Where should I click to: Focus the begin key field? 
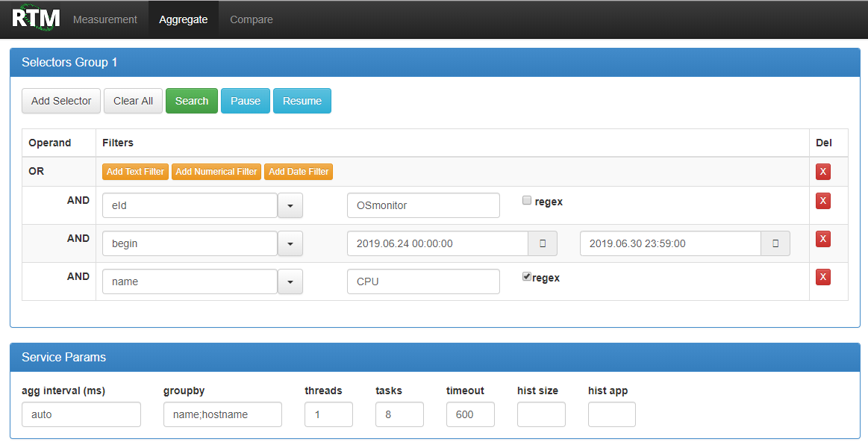click(190, 243)
